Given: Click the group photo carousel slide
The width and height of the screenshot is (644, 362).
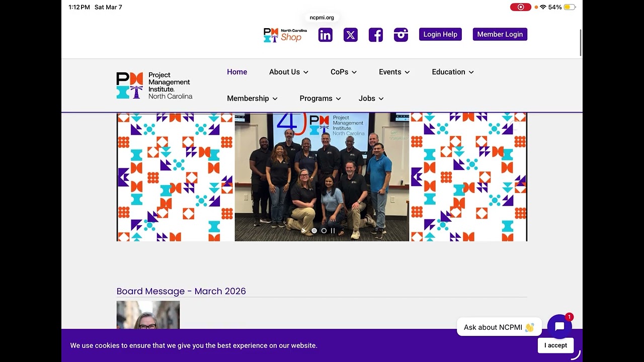Looking at the screenshot, I should pos(322,177).
